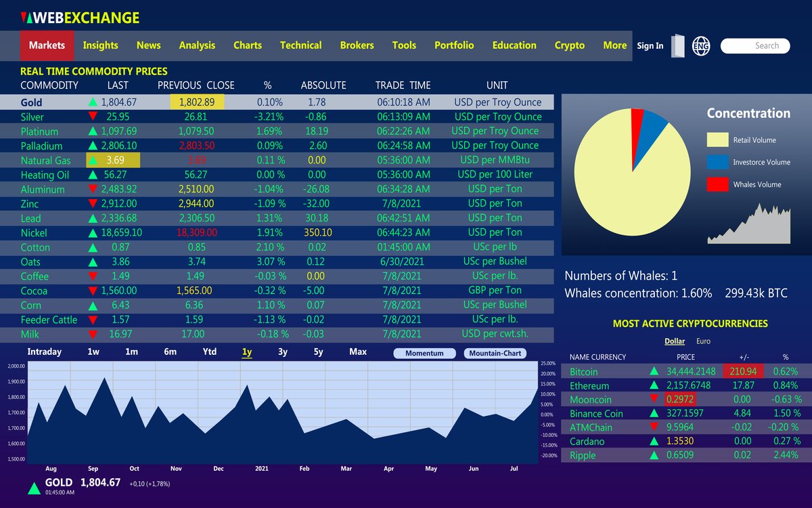The height and width of the screenshot is (508, 812).
Task: Toggle the Momentum chart view
Action: (424, 353)
